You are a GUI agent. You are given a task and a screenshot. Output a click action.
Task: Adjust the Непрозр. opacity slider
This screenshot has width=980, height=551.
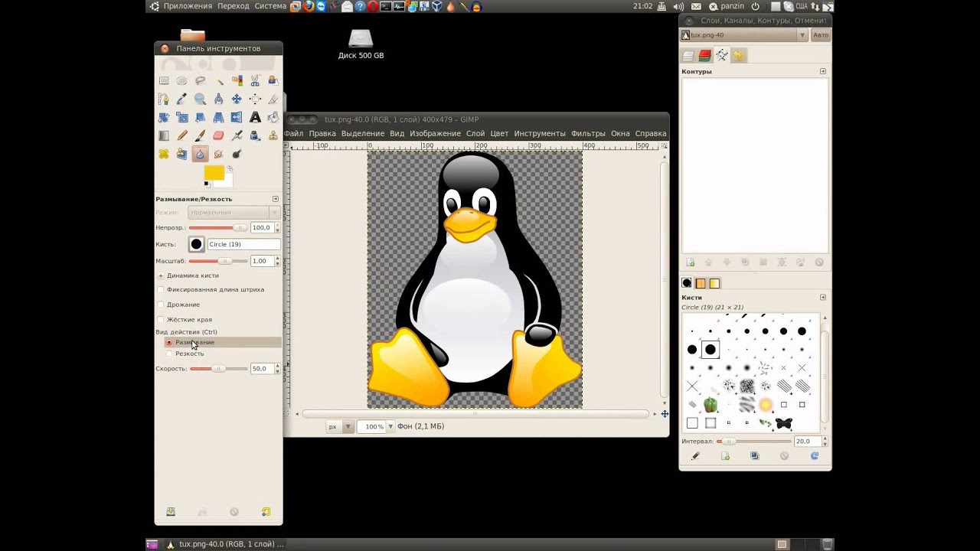pos(218,228)
